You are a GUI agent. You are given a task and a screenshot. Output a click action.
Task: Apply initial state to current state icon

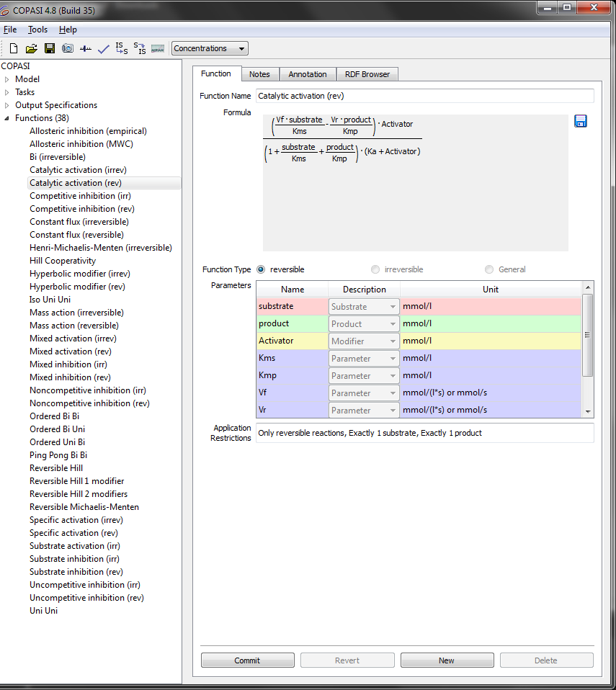point(122,48)
